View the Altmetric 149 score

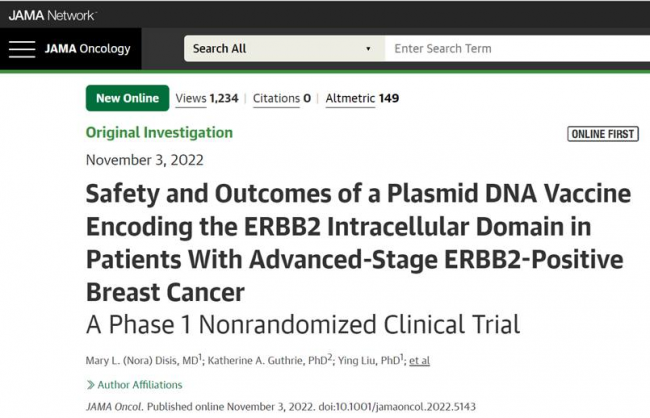pyautogui.click(x=362, y=99)
